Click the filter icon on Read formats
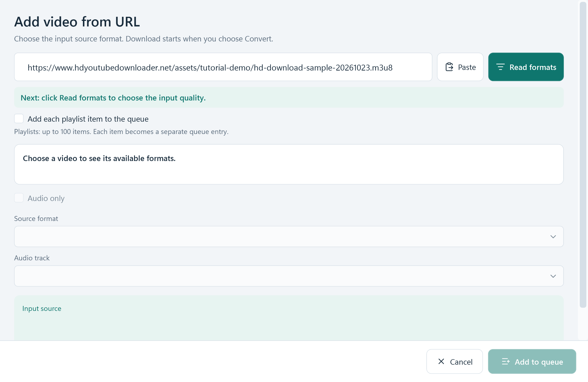588x382 pixels. click(x=500, y=67)
